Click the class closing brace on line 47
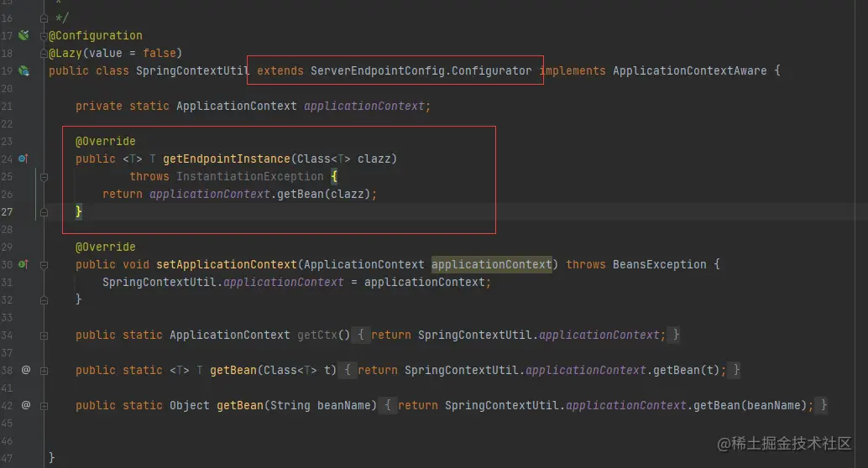868x468 pixels. point(51,457)
